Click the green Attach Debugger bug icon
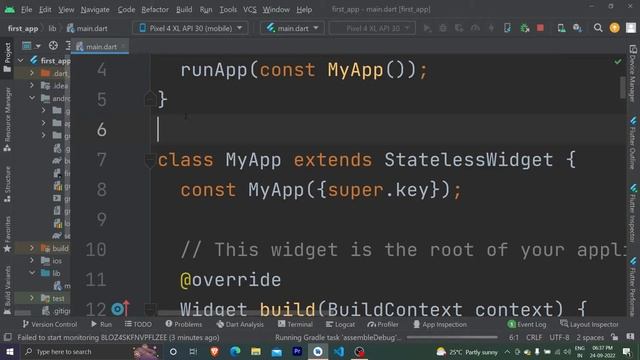Image resolution: width=640 pixels, height=360 pixels. 524,28
